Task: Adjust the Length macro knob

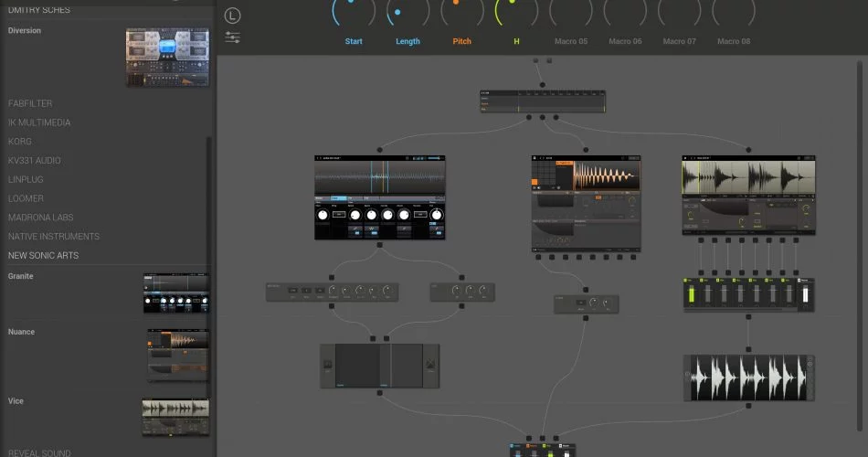Action: pos(408,11)
